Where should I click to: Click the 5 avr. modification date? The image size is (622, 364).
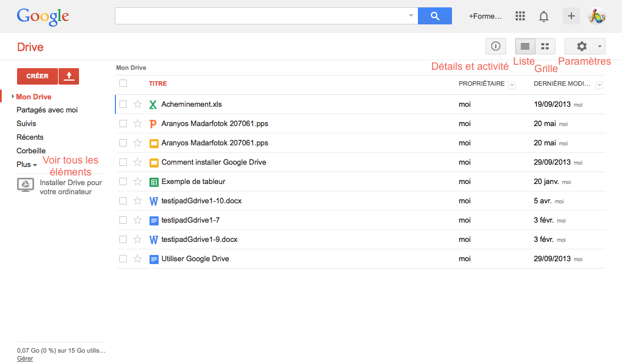click(x=542, y=201)
